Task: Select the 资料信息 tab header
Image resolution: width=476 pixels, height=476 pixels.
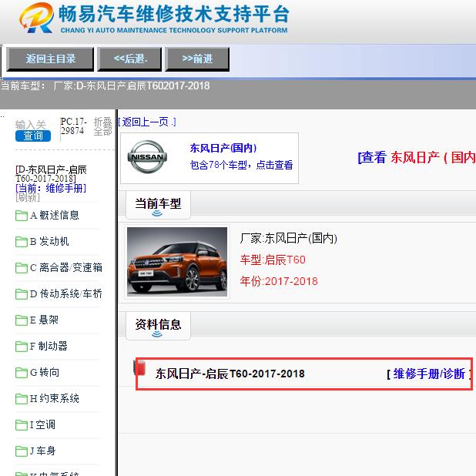Action: [158, 325]
